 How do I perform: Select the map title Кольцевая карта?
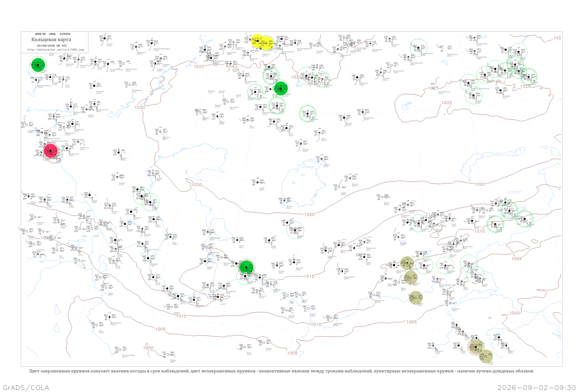pos(51,40)
